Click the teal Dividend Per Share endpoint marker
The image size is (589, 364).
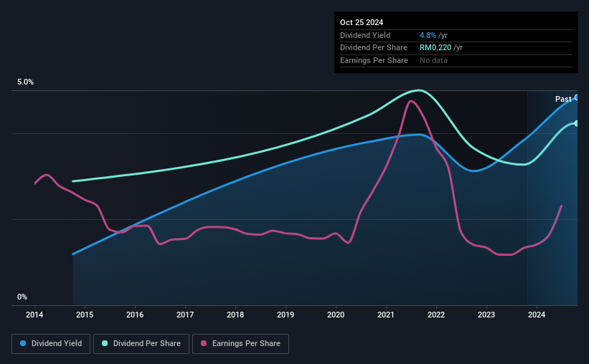(577, 123)
